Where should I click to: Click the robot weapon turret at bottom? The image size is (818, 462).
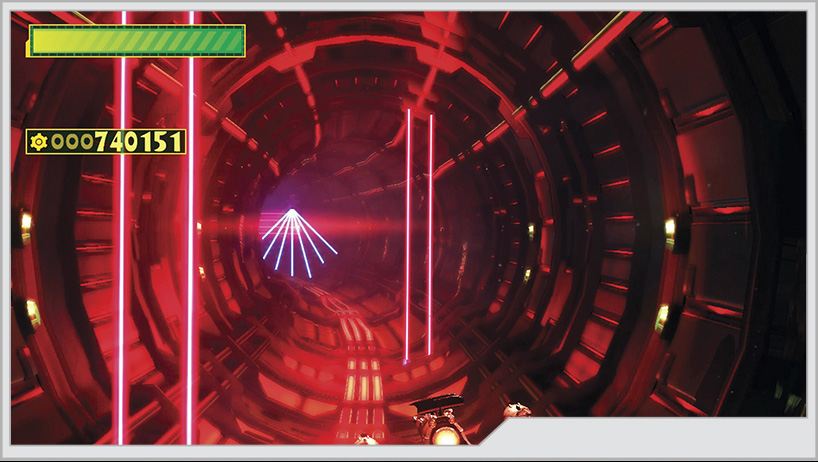[440, 420]
